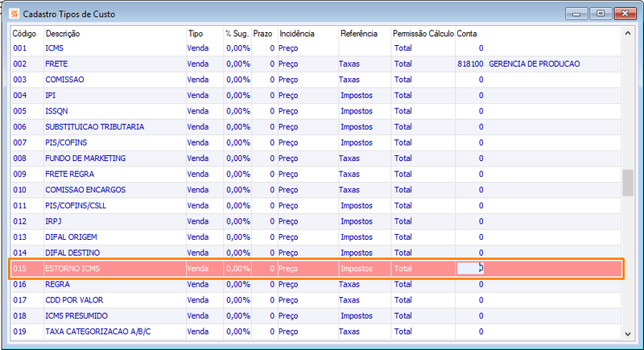Click Venda type in TAXA CATEGORIZACAO row
This screenshot has height=350, width=644.
(197, 331)
